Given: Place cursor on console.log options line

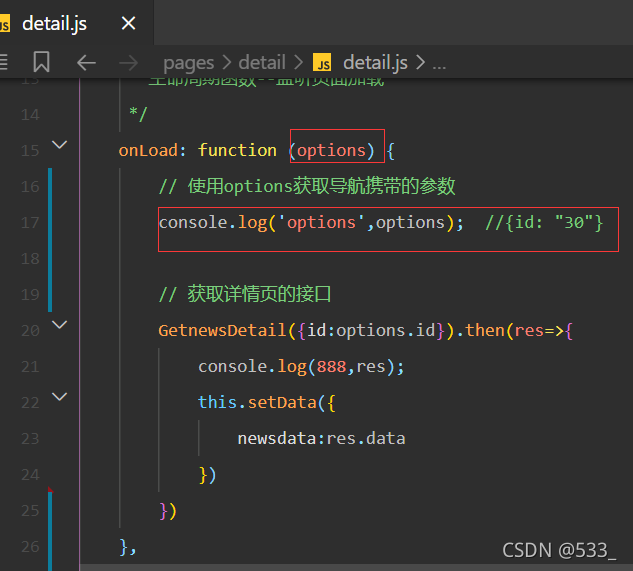Looking at the screenshot, I should [x=311, y=223].
